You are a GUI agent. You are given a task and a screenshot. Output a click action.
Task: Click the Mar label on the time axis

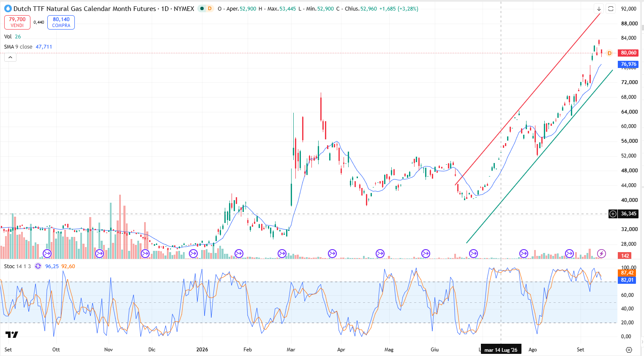pyautogui.click(x=291, y=350)
